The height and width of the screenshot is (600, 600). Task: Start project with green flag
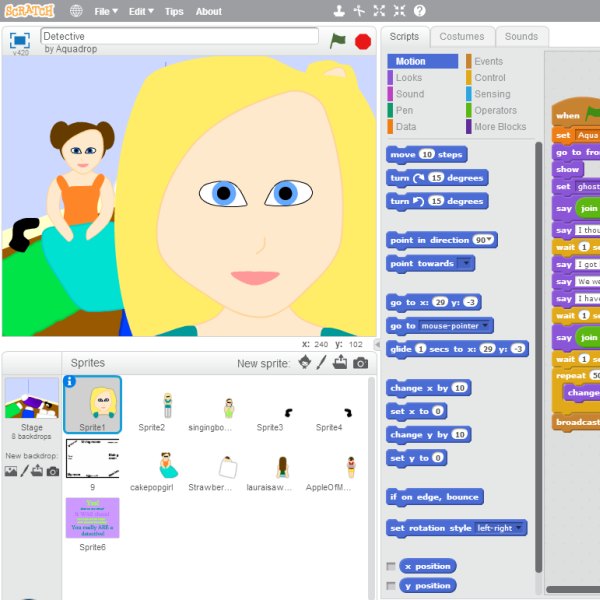tap(338, 41)
